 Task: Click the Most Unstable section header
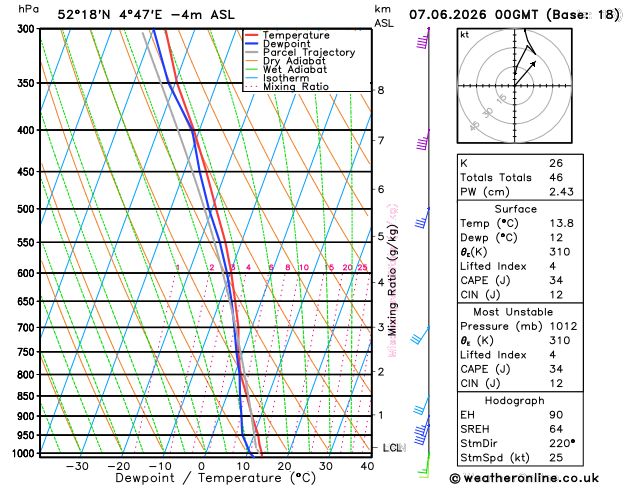coord(513,312)
